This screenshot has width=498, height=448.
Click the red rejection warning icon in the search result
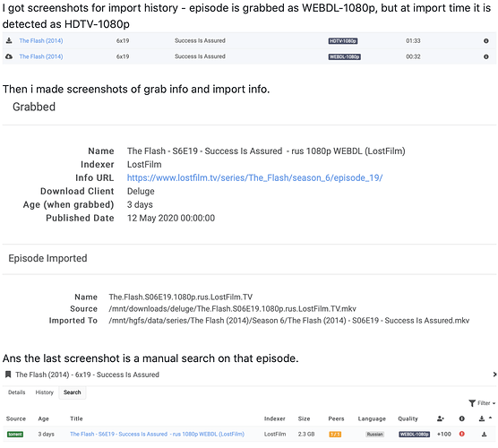[462, 434]
